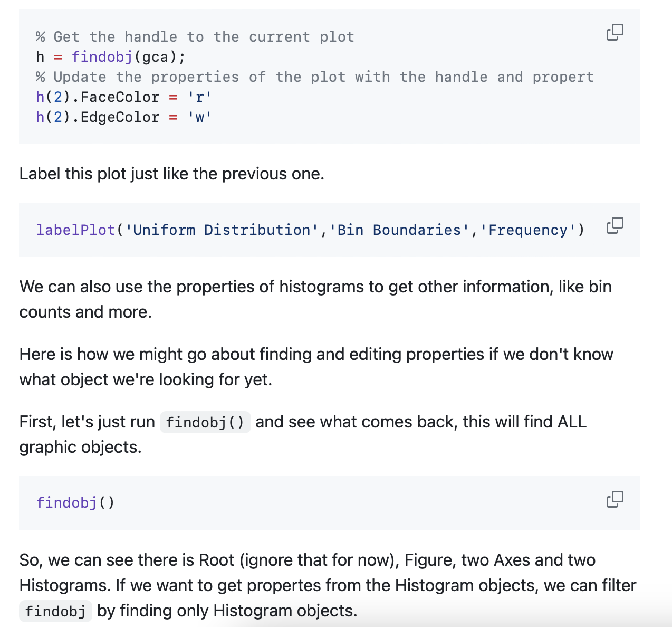Click the 'Bin Boundaries' string argument
Screen dimensions: 672x627
coord(399,230)
